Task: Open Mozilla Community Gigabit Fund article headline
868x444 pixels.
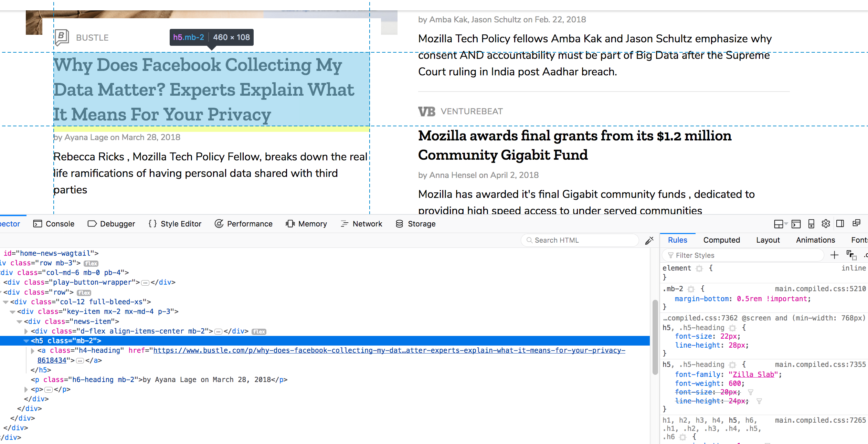Action: click(575, 145)
